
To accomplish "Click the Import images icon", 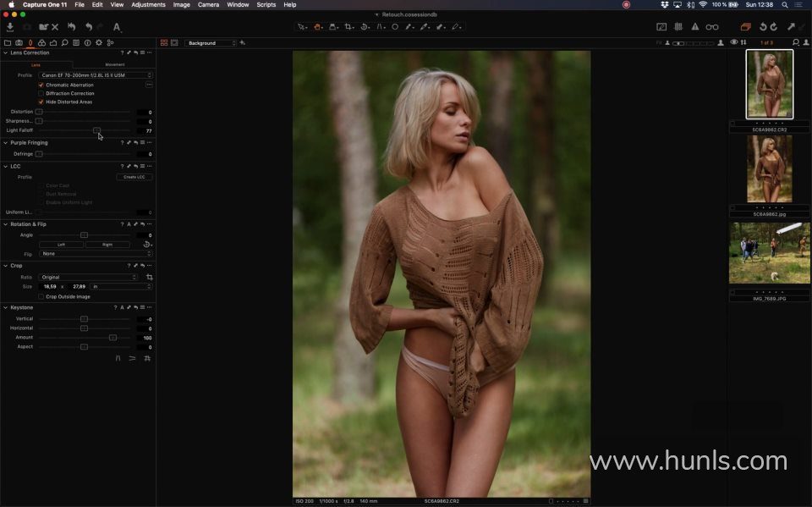I will pyautogui.click(x=10, y=27).
